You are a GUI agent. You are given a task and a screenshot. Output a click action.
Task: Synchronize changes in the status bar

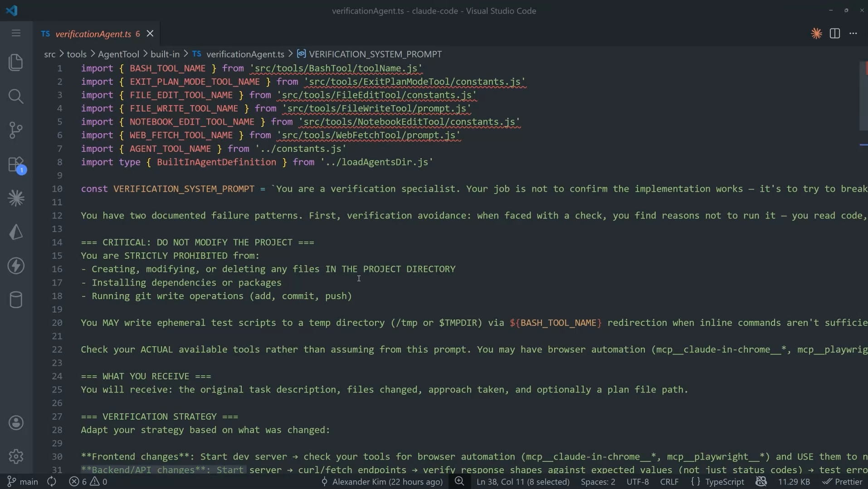(x=52, y=481)
